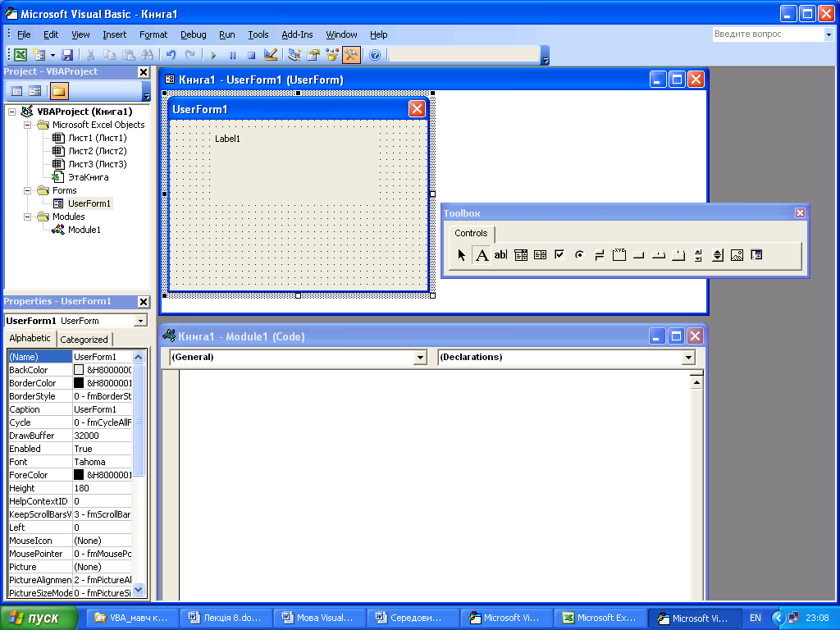Toggle the Toolbox icon in main toolbar
Image resolution: width=840 pixels, height=630 pixels.
[x=351, y=55]
